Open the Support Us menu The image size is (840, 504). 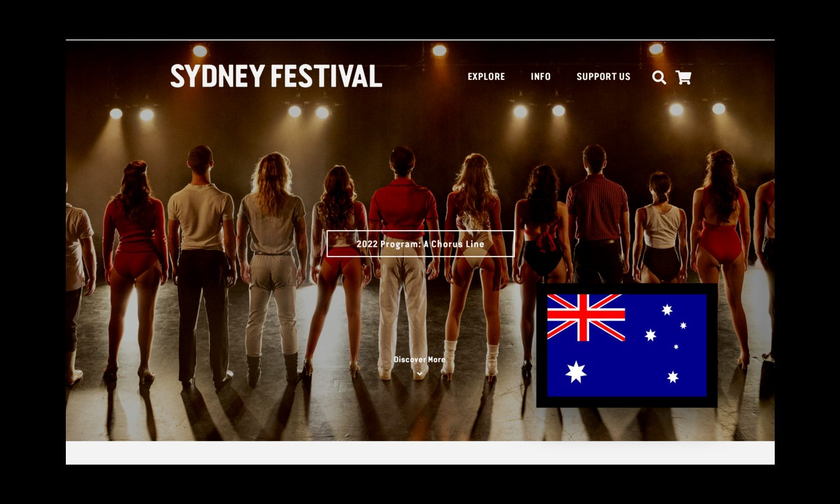(x=603, y=76)
